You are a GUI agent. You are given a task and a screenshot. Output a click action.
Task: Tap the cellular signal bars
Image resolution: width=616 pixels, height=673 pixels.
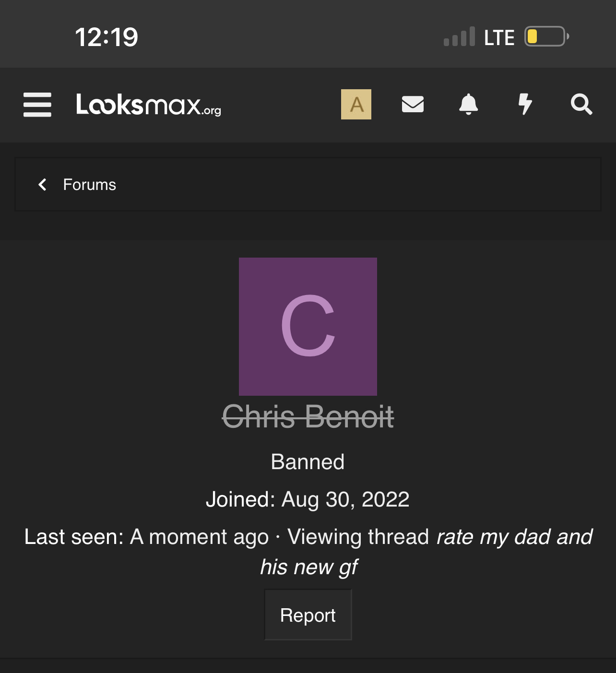point(459,36)
